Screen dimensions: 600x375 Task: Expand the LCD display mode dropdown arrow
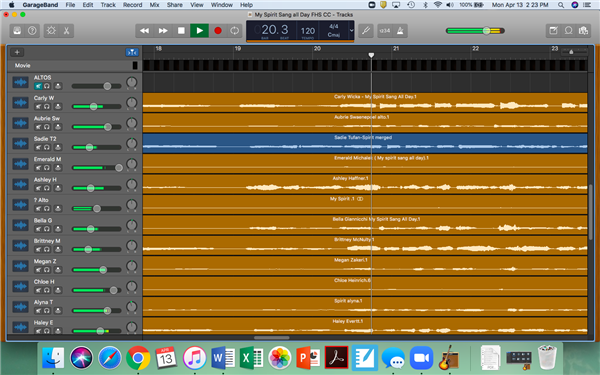coord(351,31)
